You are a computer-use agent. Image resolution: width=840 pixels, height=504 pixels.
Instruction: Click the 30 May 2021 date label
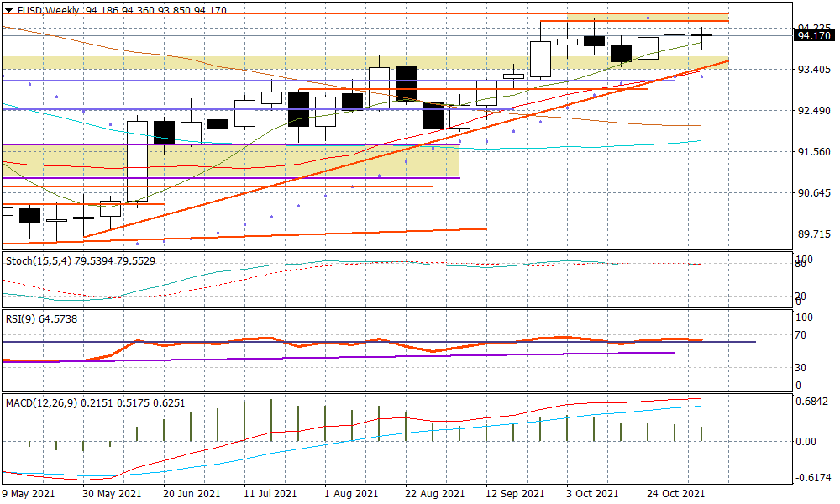113,494
